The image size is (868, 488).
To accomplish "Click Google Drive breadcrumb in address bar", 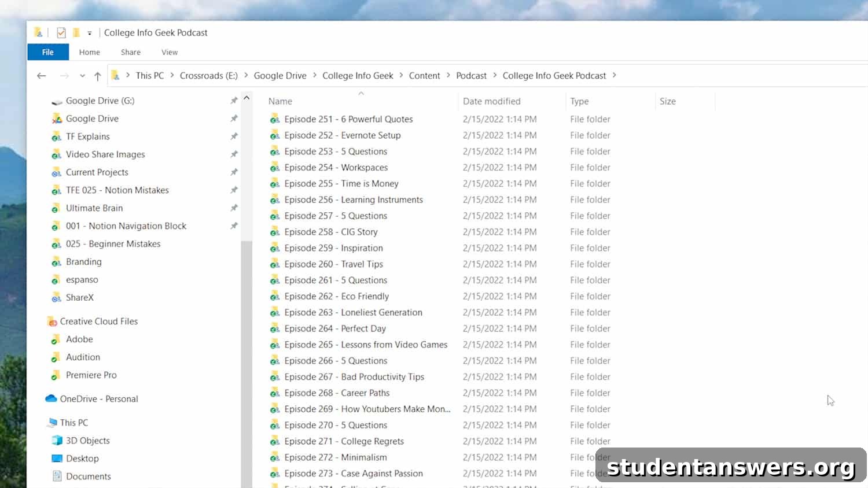I will (x=280, y=76).
